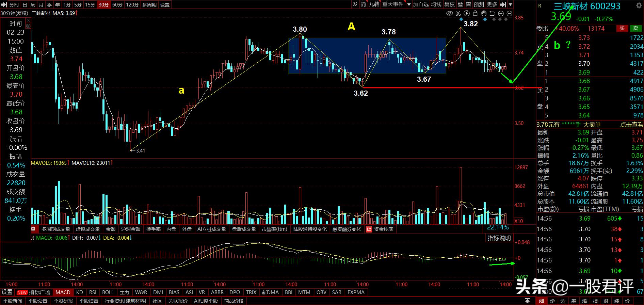
Task: Show 多周期成交量 volume sub-chart
Action: coord(56,229)
